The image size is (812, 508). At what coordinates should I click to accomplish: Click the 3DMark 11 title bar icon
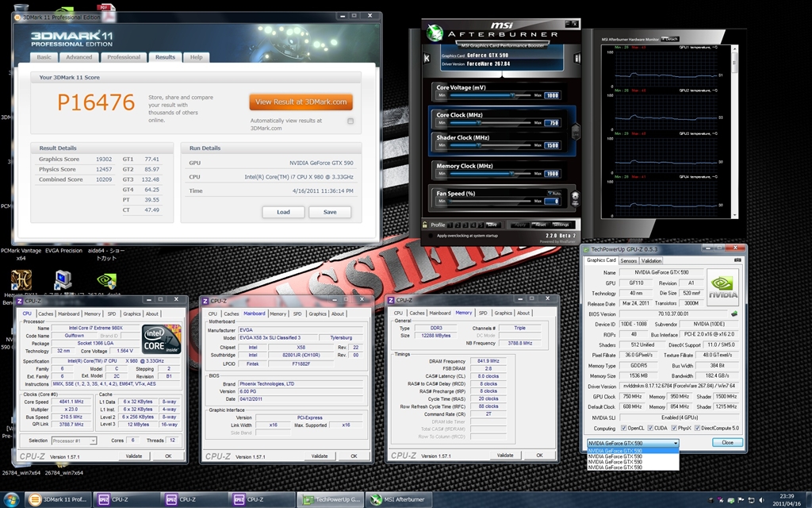tap(17, 17)
